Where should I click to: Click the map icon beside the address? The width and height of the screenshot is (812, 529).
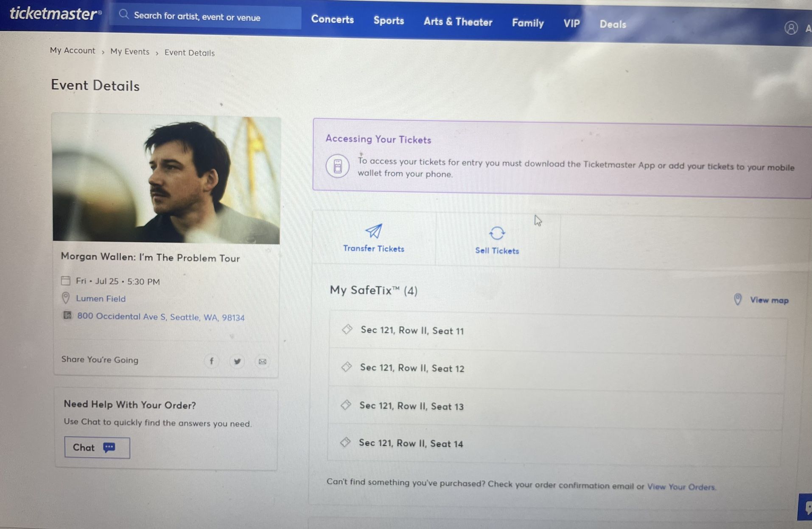(x=67, y=315)
